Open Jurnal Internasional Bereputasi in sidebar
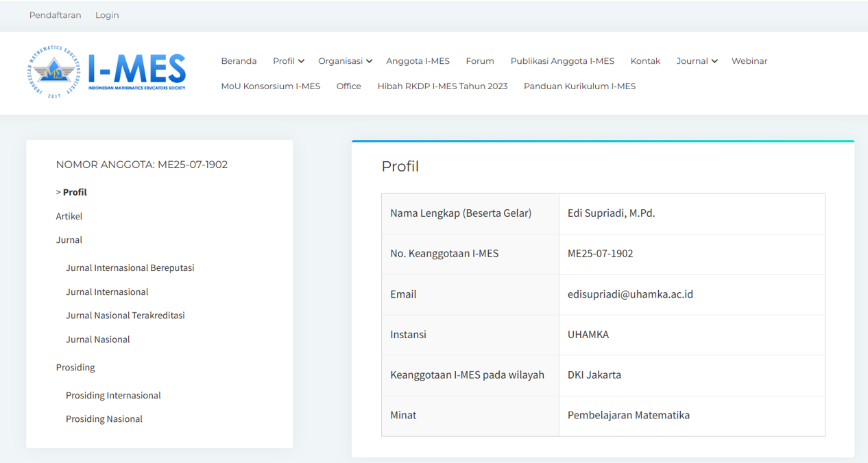868x463 pixels. pyautogui.click(x=130, y=268)
